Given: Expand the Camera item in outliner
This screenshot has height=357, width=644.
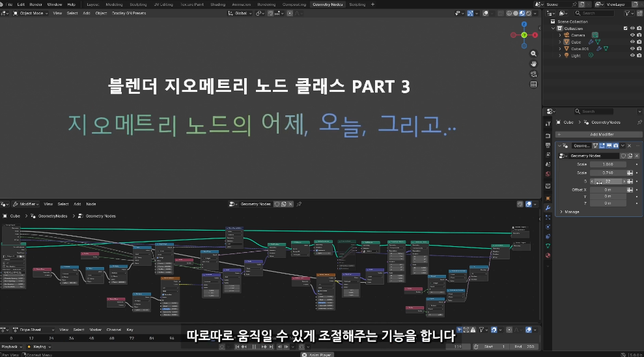Looking at the screenshot, I should coord(560,35).
